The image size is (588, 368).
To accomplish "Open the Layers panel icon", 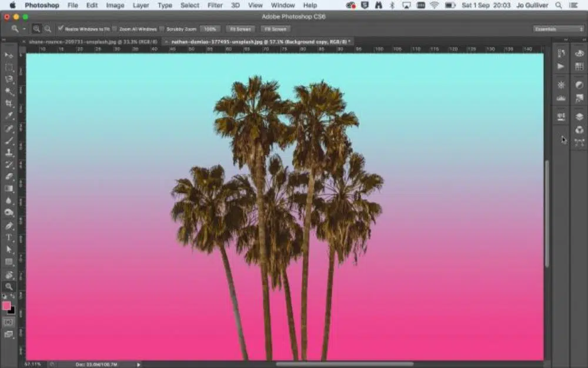I will coord(579,117).
